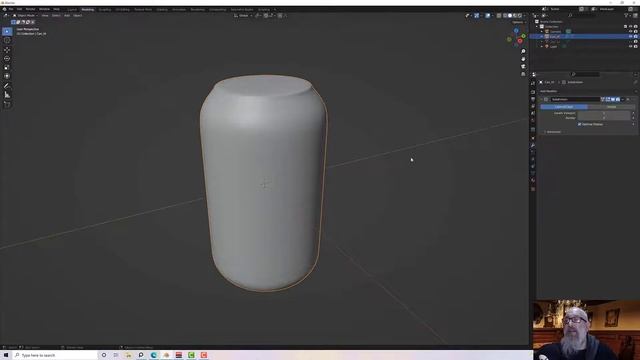Toggle X-ray mode in viewport header
Screen dimensions: 640x360
(499, 16)
